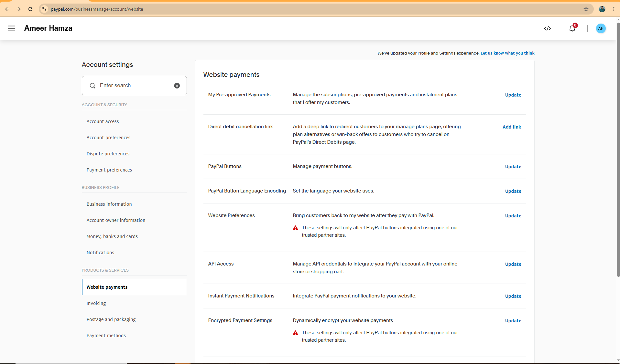
Task: Open Invoicing settings
Action: coord(96,303)
